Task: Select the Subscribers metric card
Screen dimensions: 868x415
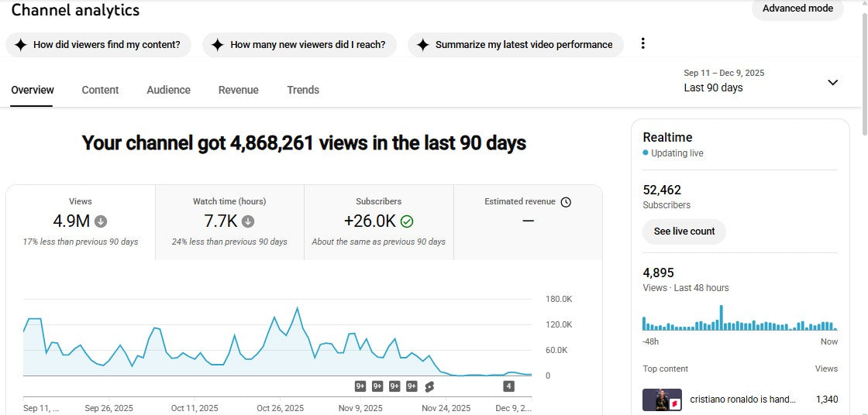Action: [x=378, y=222]
